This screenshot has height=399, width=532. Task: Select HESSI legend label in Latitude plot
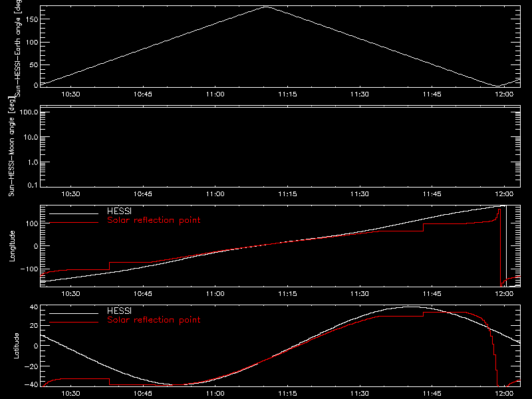coord(119,311)
